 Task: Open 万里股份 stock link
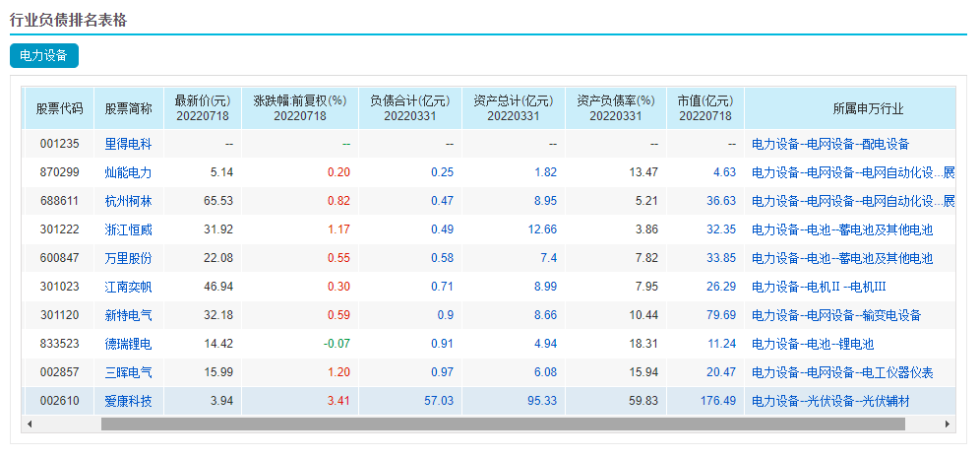click(x=129, y=258)
